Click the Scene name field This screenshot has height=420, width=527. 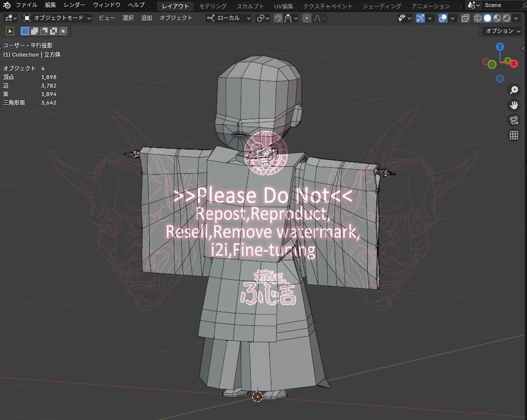503,5
